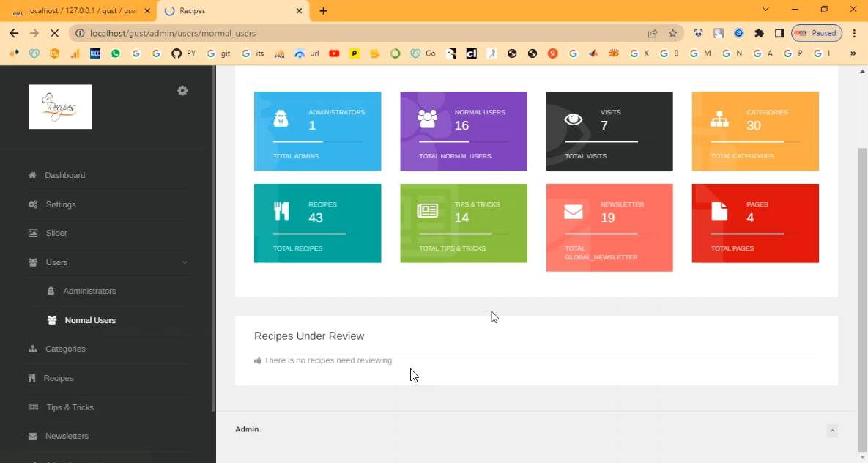Click the Categories sitemap icon card
868x463 pixels.
[x=719, y=119]
